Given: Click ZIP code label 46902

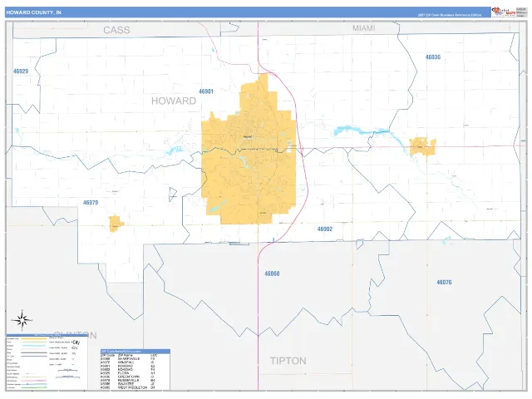Looking at the screenshot, I should [325, 229].
